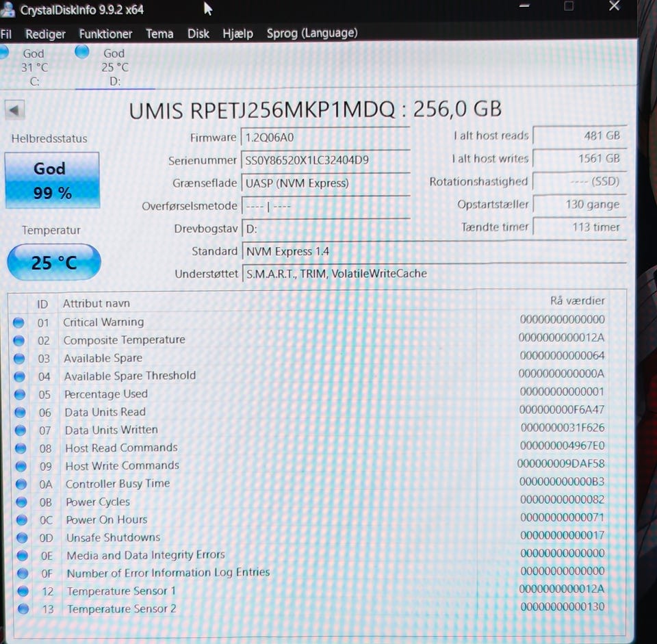
Task: Open the Disk menu
Action: [x=198, y=34]
